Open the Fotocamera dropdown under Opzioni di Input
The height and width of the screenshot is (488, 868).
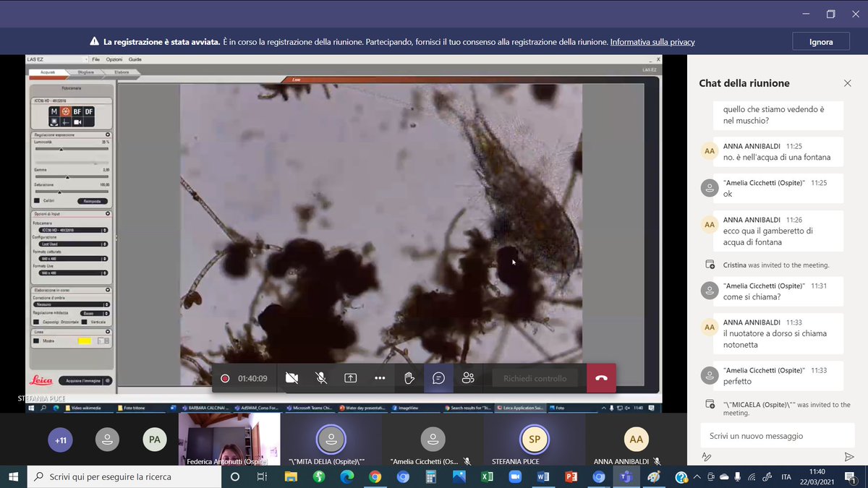point(72,230)
